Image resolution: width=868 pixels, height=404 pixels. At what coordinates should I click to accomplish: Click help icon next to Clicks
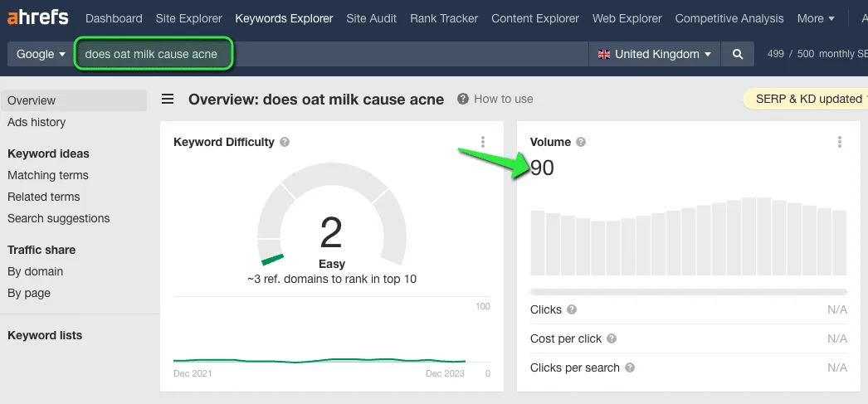(572, 309)
